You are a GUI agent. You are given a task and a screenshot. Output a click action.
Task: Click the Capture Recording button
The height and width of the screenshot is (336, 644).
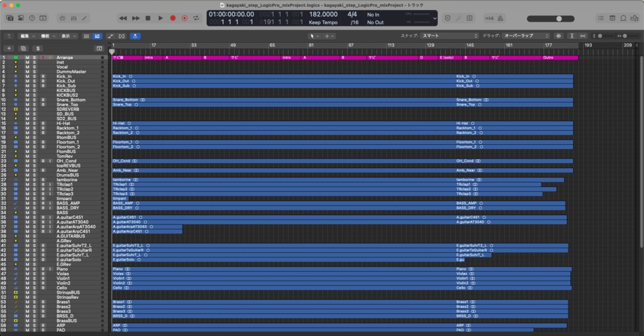[184, 18]
